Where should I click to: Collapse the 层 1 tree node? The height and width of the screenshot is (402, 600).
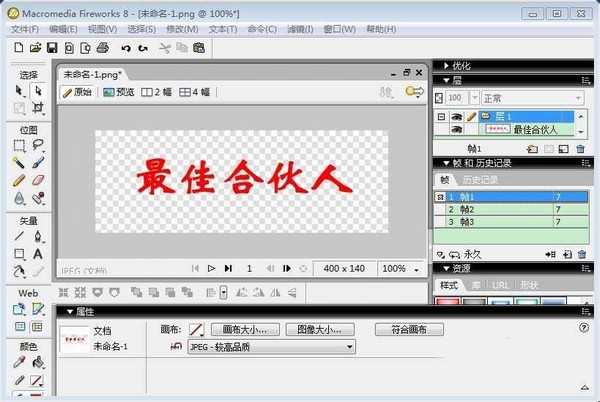tap(442, 117)
